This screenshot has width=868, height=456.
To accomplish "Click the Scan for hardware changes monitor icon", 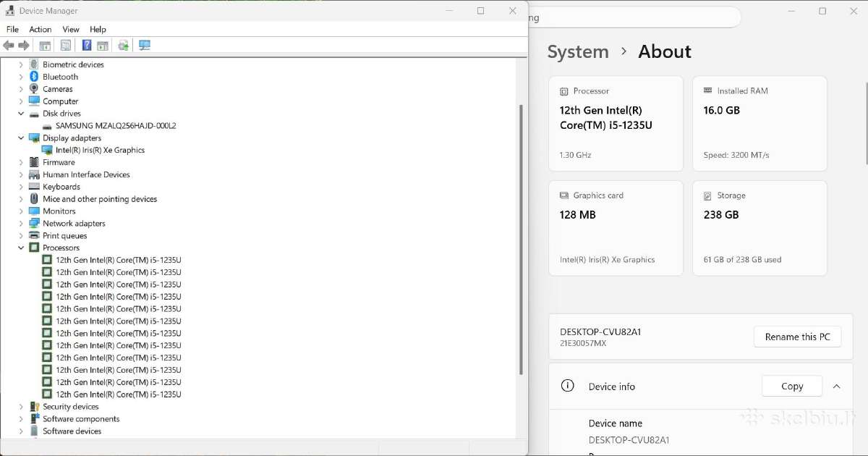I will click(145, 46).
